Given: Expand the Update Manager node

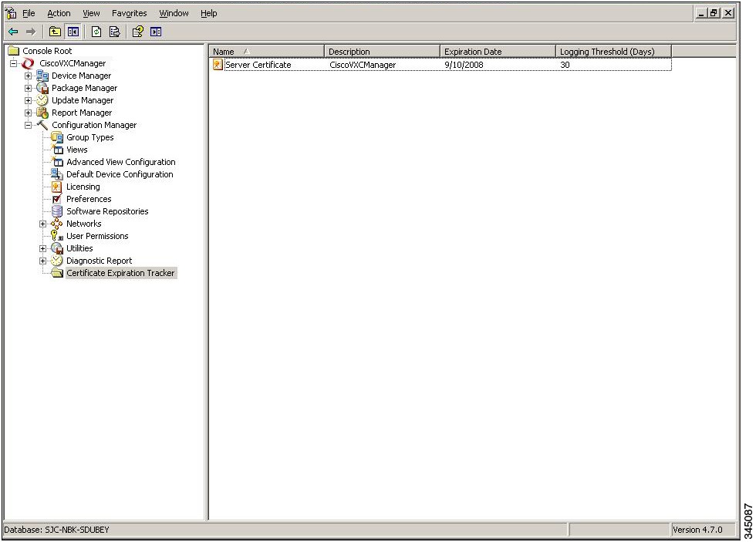Looking at the screenshot, I should coord(28,100).
